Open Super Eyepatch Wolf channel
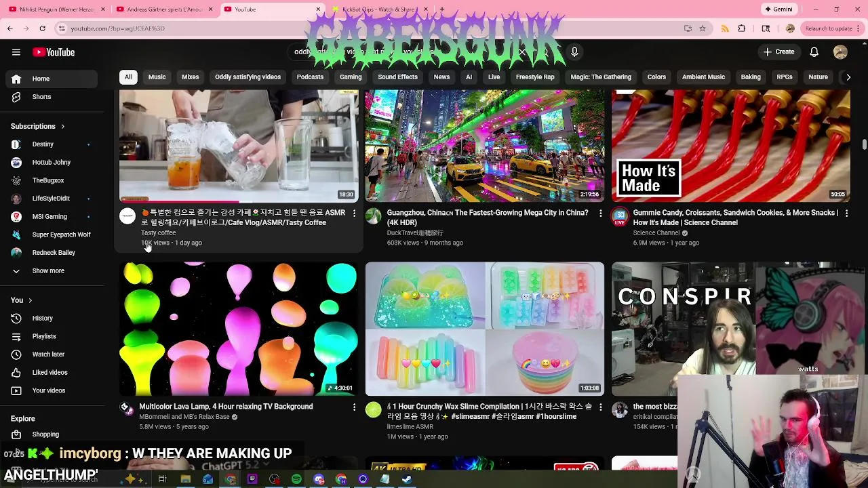Viewport: 868px width, 488px height. click(x=52, y=235)
